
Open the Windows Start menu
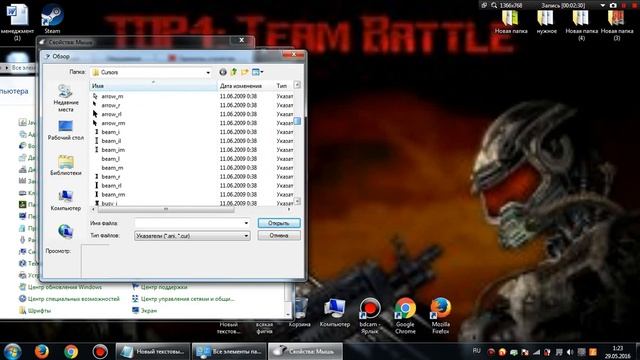[x=12, y=351]
